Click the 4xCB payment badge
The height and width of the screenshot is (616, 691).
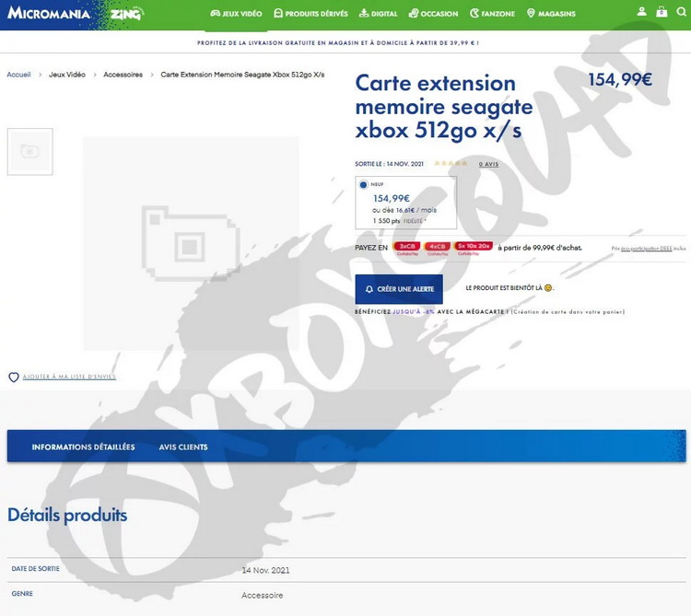click(x=438, y=247)
